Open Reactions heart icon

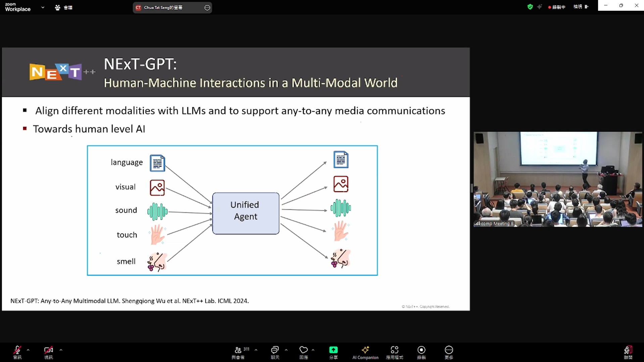coord(303,352)
